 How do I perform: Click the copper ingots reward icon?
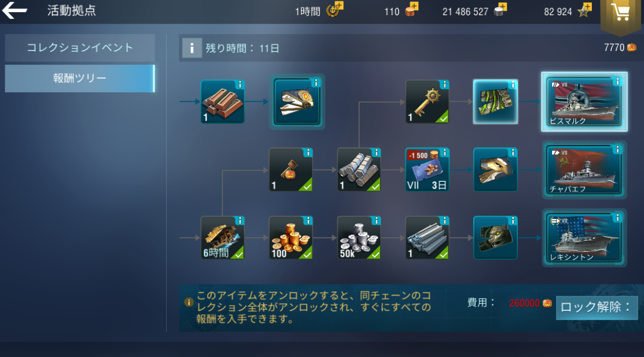coord(222,102)
